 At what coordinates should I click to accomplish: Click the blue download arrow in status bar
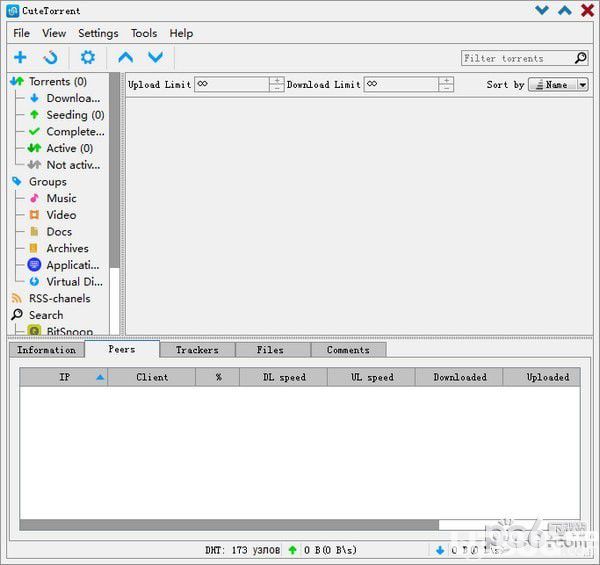click(440, 550)
